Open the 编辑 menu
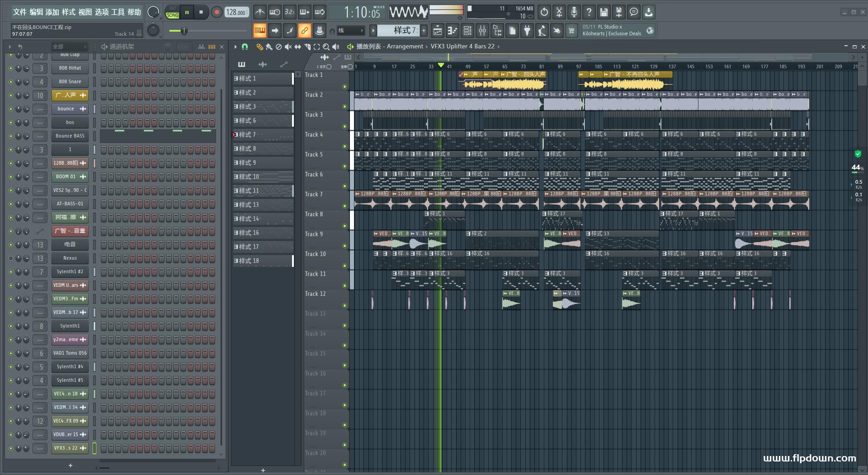This screenshot has height=475, width=868. [36, 12]
